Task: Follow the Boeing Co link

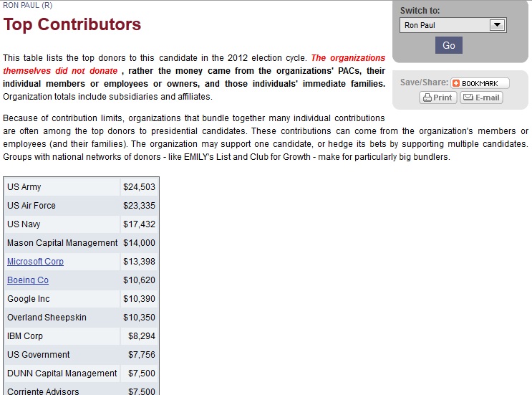Action: tap(28, 280)
